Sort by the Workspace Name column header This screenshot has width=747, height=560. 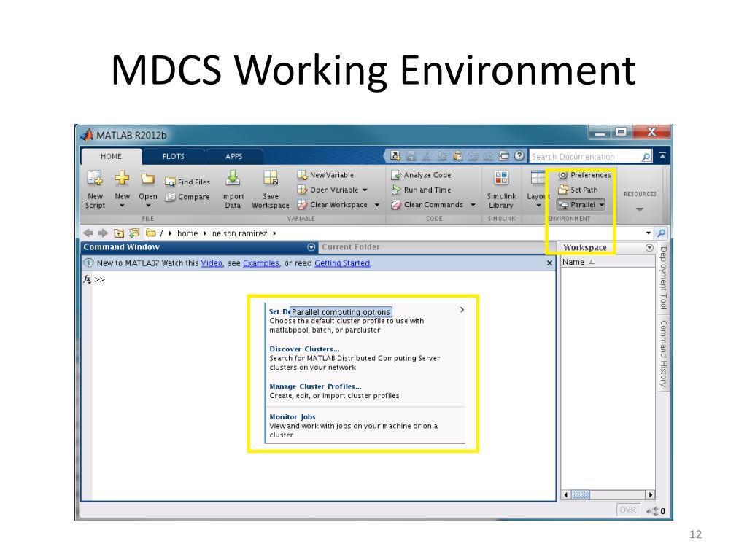click(608, 262)
